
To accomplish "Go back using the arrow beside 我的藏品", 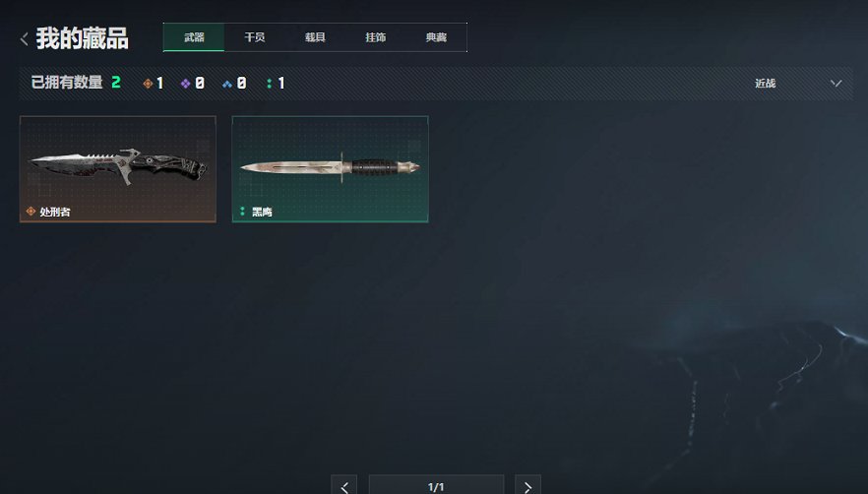I will (x=25, y=38).
